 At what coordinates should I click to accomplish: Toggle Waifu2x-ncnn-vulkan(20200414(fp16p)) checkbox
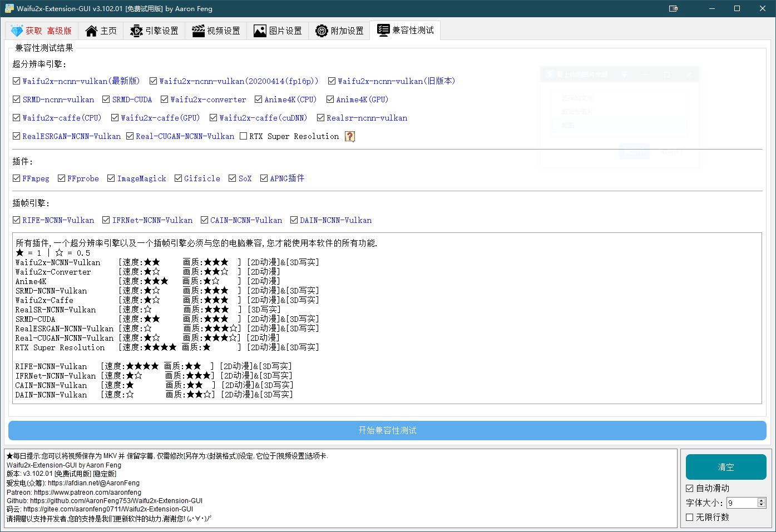pyautogui.click(x=154, y=81)
